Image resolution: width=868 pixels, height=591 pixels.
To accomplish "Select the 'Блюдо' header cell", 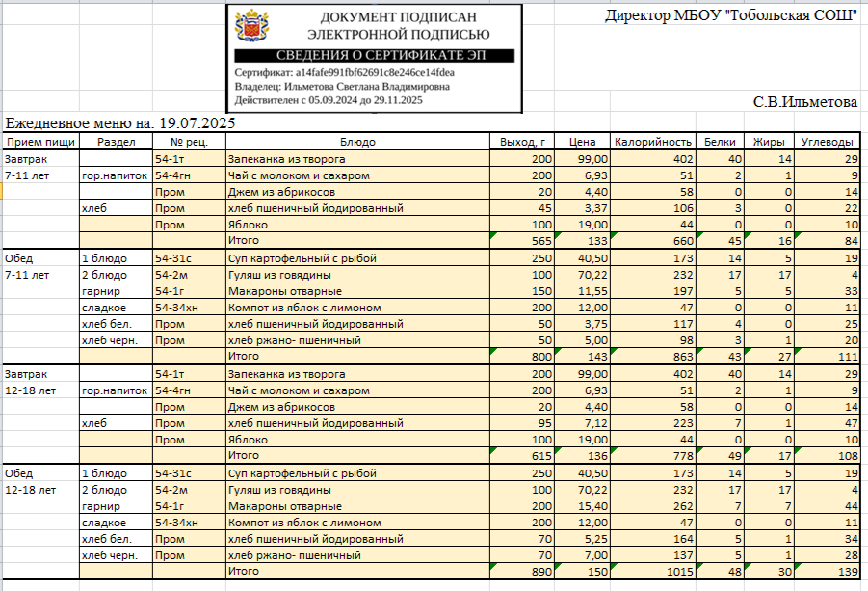I will click(x=357, y=142).
